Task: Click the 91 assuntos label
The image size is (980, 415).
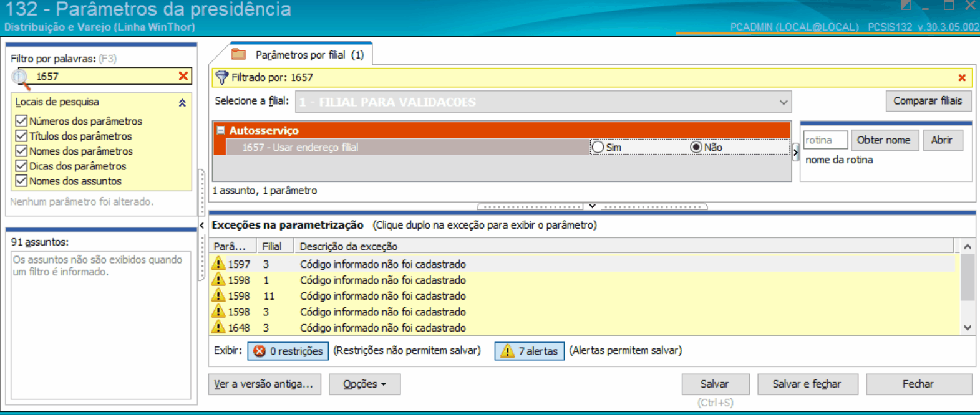Action: coord(40,242)
